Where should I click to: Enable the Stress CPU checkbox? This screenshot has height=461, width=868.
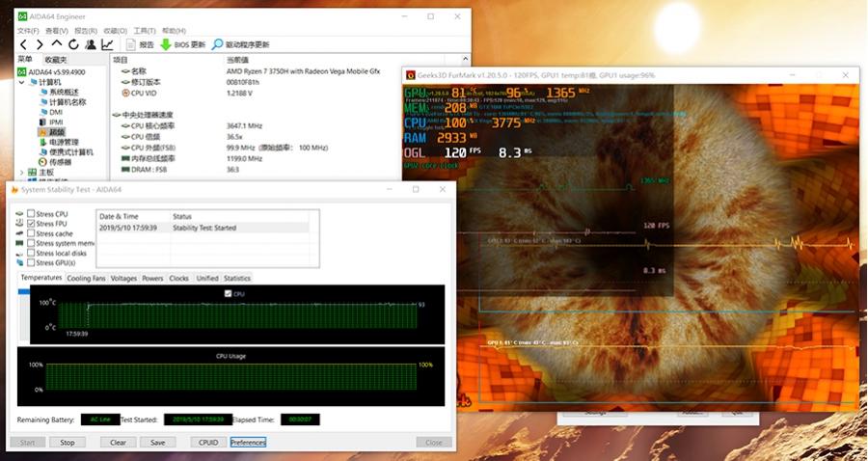(x=31, y=213)
